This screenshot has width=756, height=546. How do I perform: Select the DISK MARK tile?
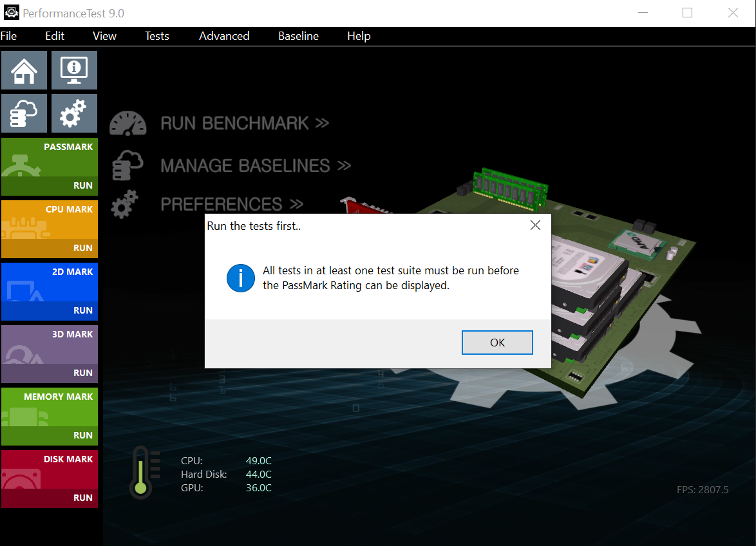pos(50,469)
